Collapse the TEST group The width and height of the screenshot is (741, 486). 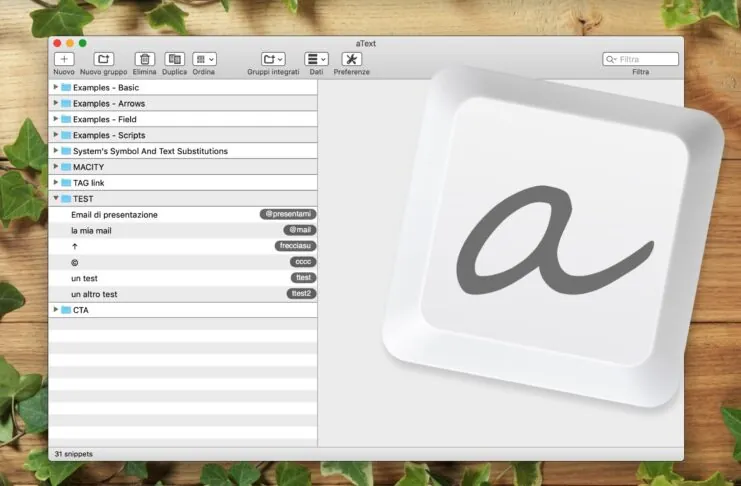[x=56, y=199]
